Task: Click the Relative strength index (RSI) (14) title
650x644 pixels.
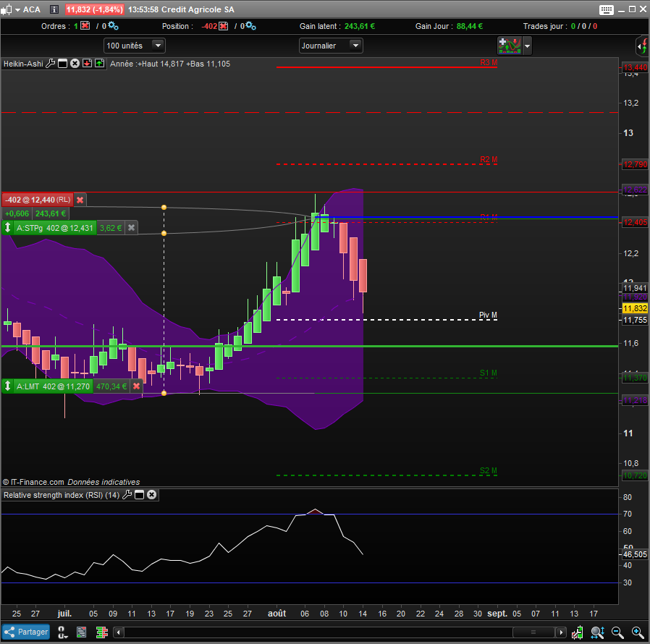Action: (62, 495)
